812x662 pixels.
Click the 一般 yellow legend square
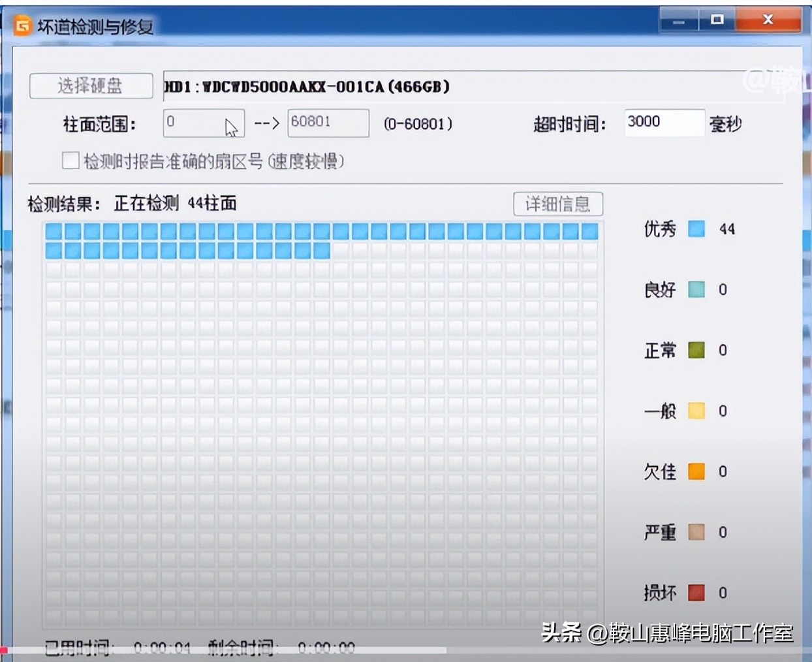696,411
